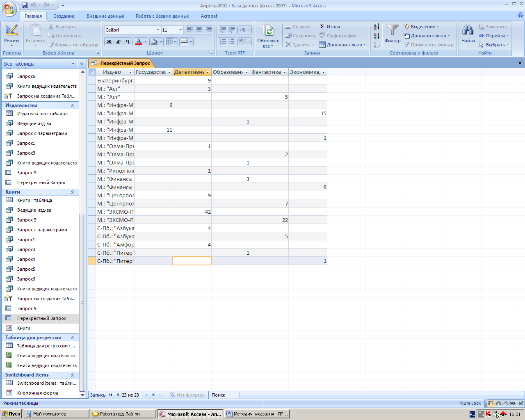Switch to SQL view in the status bar
This screenshot has width=525, height=420.
(513, 403)
